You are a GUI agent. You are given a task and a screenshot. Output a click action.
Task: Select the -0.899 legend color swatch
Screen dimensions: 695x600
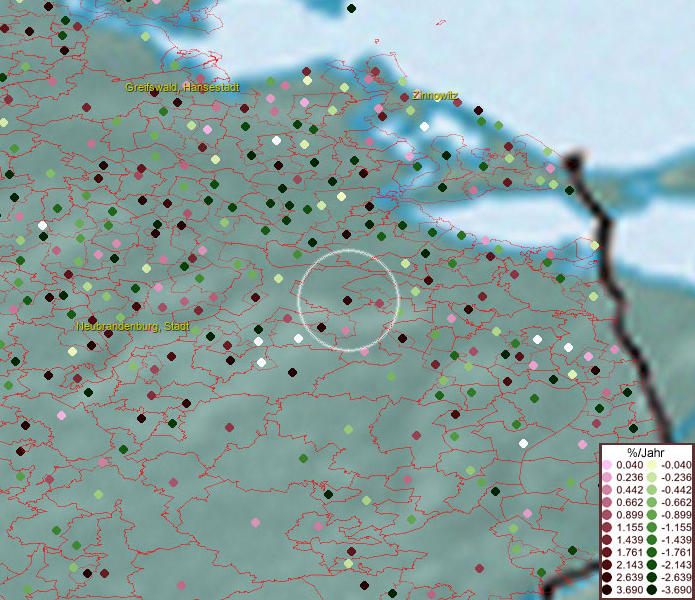(x=652, y=515)
